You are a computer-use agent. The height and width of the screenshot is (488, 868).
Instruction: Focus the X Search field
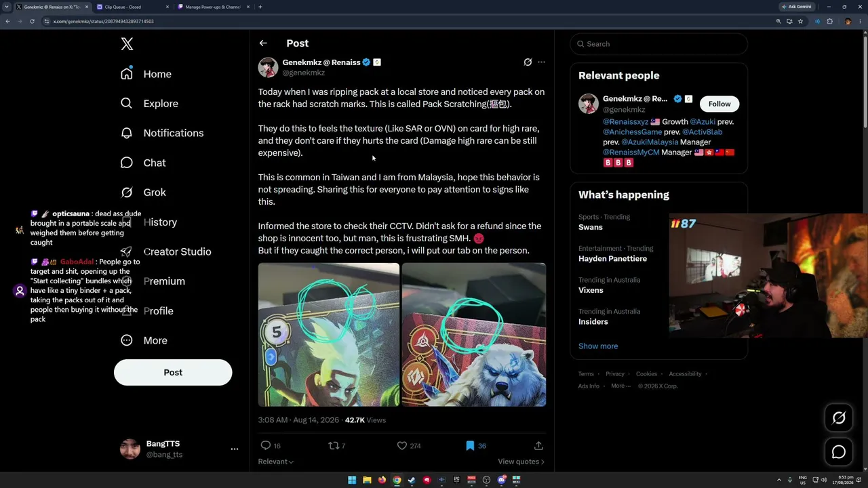pyautogui.click(x=658, y=44)
